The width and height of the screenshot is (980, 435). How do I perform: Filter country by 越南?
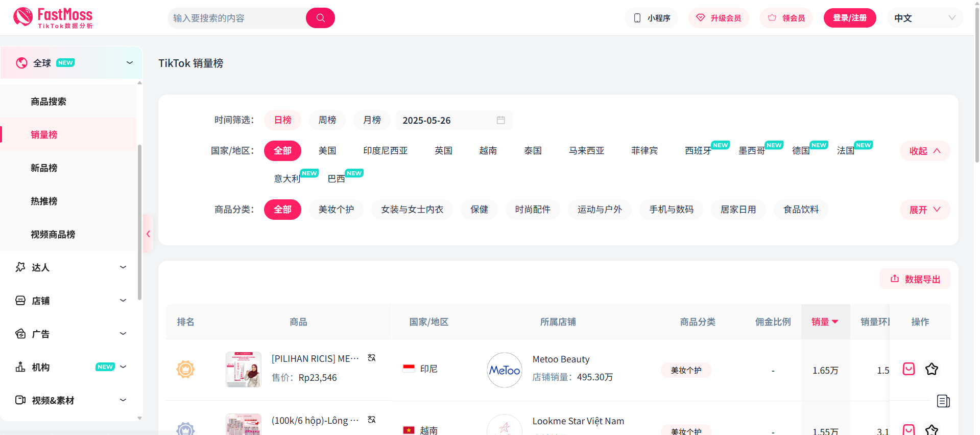pos(488,151)
